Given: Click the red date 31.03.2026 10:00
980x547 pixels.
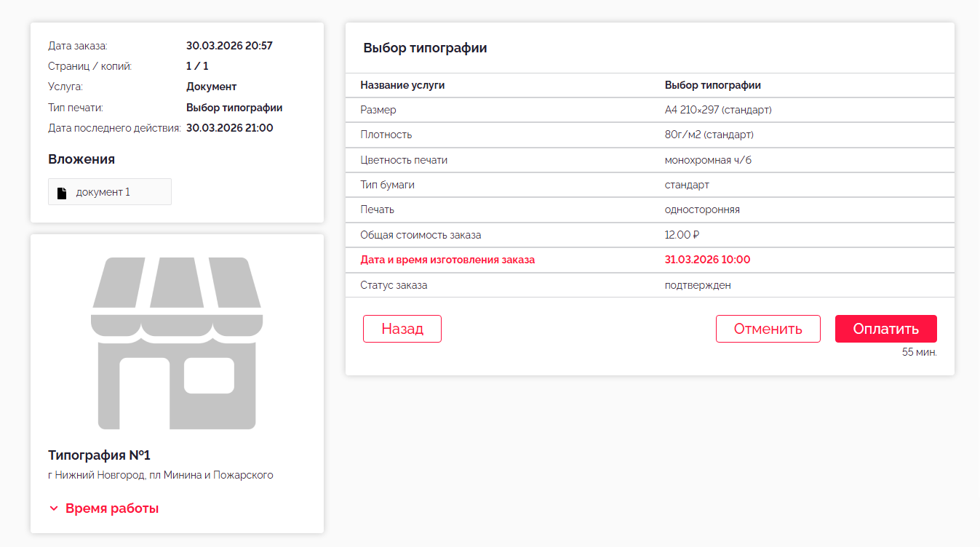Looking at the screenshot, I should coord(707,260).
